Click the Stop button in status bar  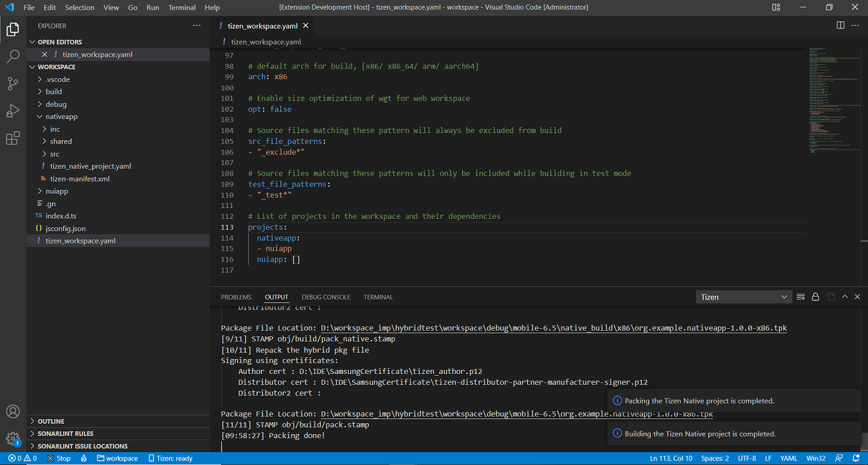59,459
